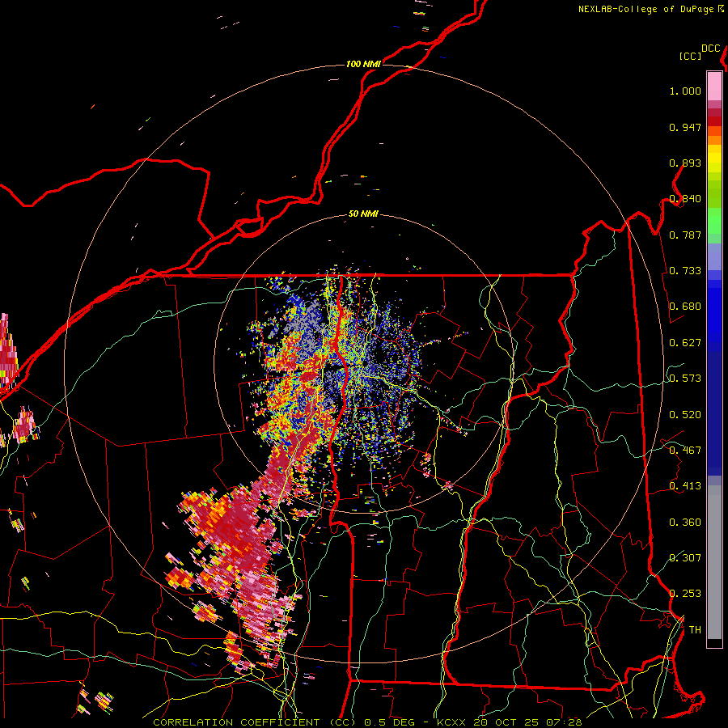
Task: Click the DCC legend title
Action: 710,49
